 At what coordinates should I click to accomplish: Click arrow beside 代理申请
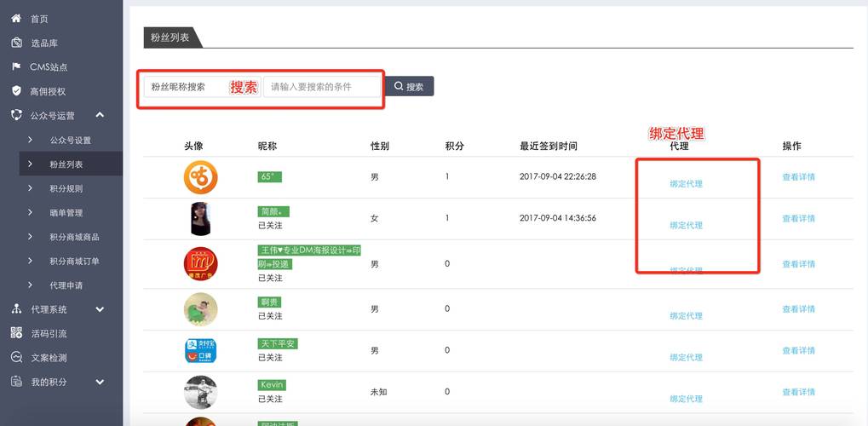(30, 285)
